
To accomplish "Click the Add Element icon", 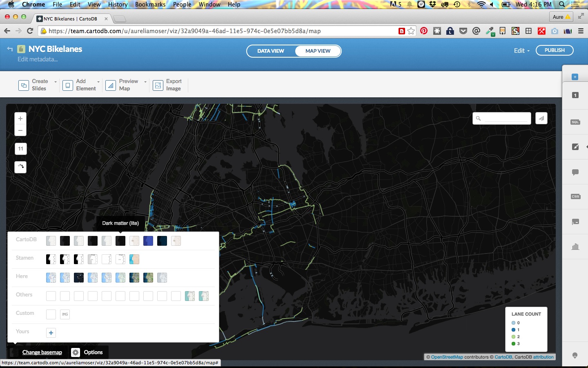I will [68, 85].
